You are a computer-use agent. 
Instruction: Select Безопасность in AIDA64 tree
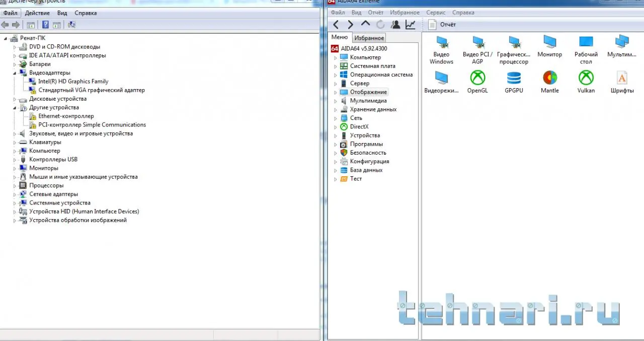click(x=368, y=153)
